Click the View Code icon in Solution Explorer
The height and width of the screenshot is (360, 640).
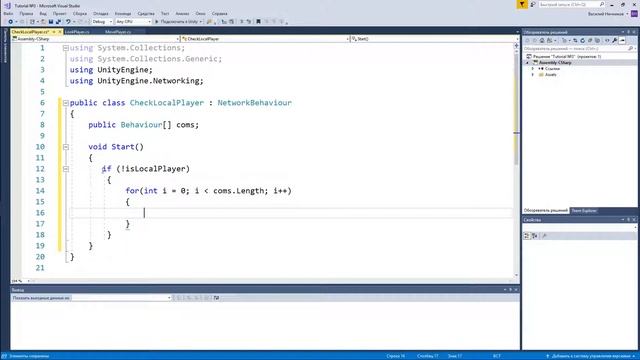pos(607,40)
